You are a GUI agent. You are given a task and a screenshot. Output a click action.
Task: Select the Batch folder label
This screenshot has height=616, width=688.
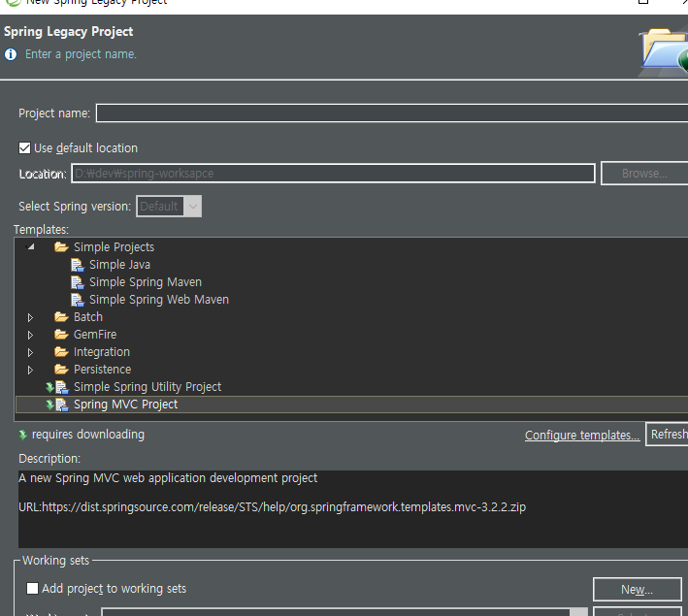pyautogui.click(x=88, y=317)
